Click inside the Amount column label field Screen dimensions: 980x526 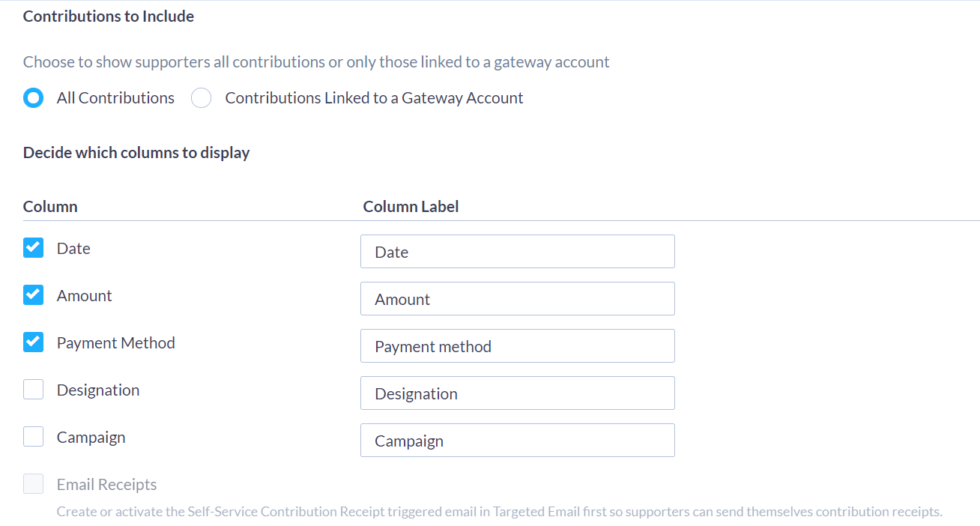517,298
